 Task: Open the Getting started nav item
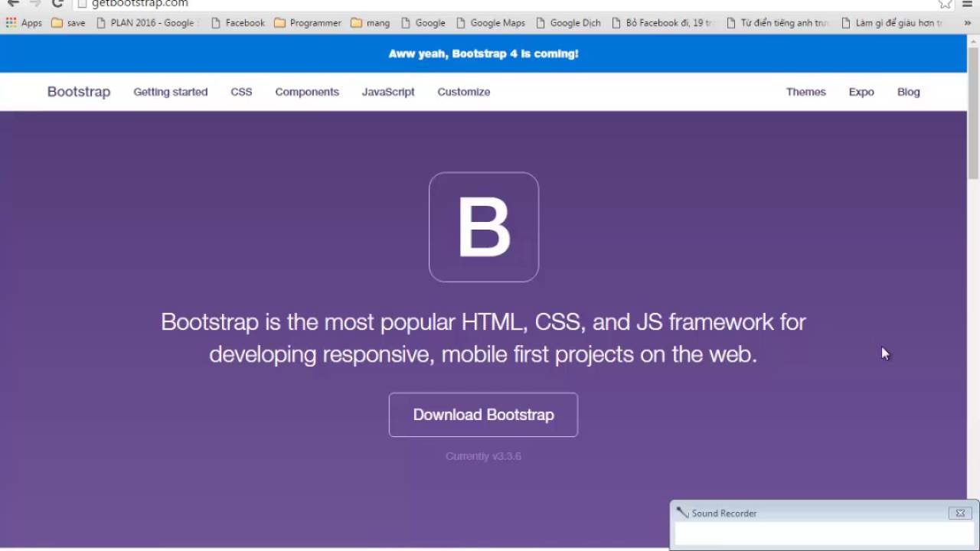click(x=171, y=92)
